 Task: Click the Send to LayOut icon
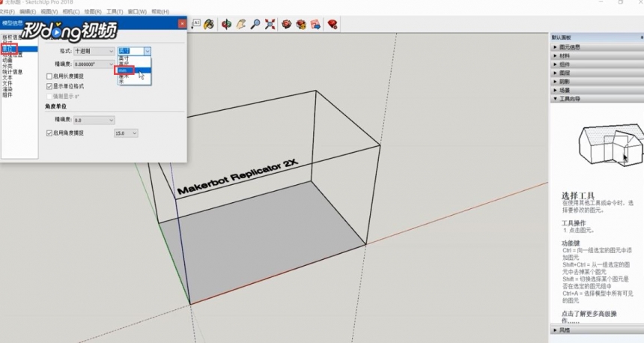315,24
